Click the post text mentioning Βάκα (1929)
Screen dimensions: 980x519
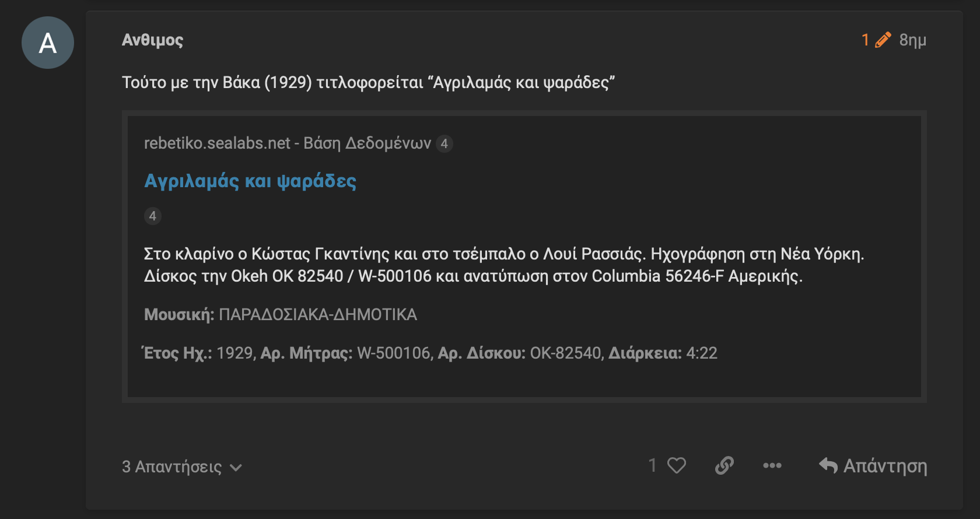click(368, 82)
